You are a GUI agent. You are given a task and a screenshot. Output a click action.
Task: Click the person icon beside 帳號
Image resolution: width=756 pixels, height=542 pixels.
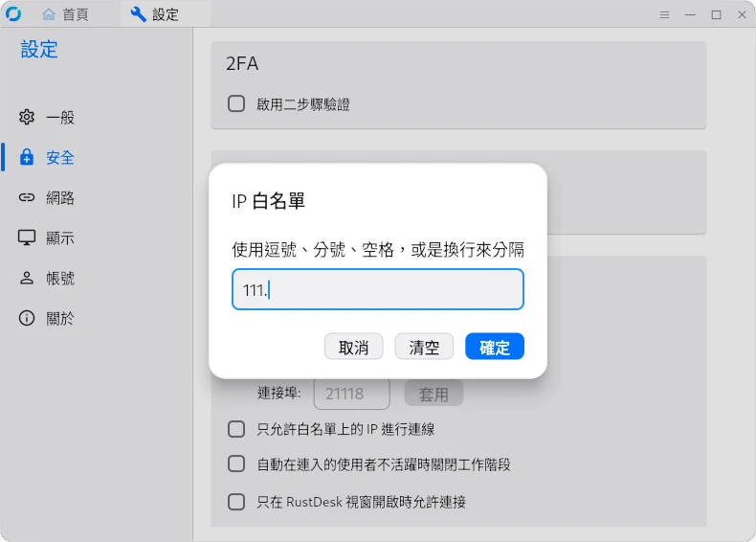point(27,279)
